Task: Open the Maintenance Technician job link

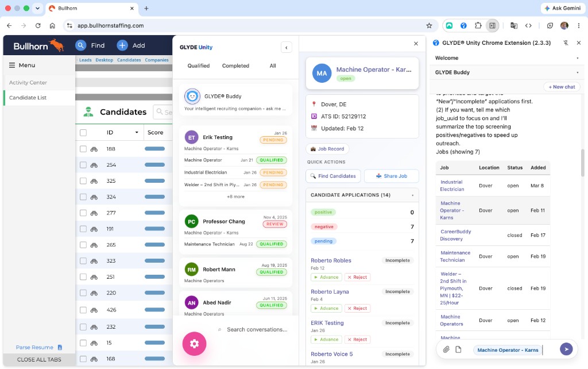Action: click(x=455, y=256)
